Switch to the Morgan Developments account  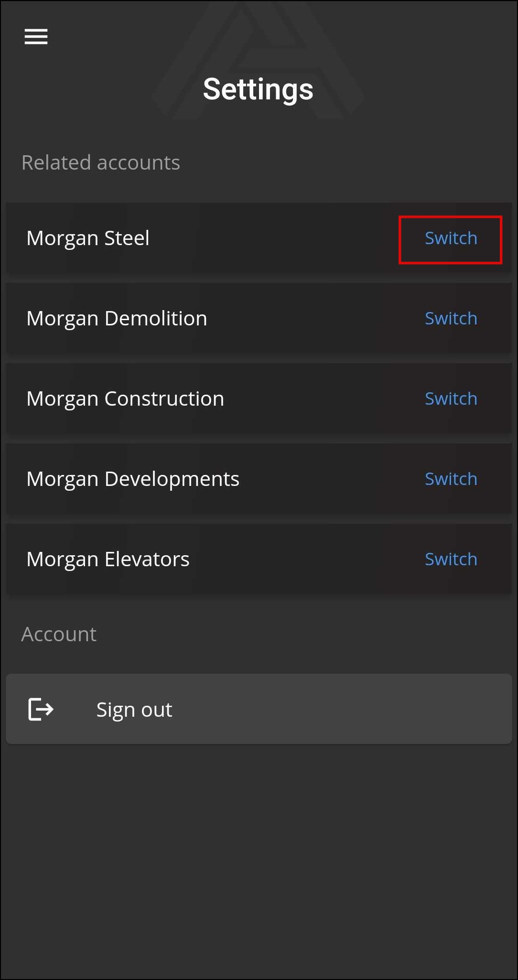450,479
